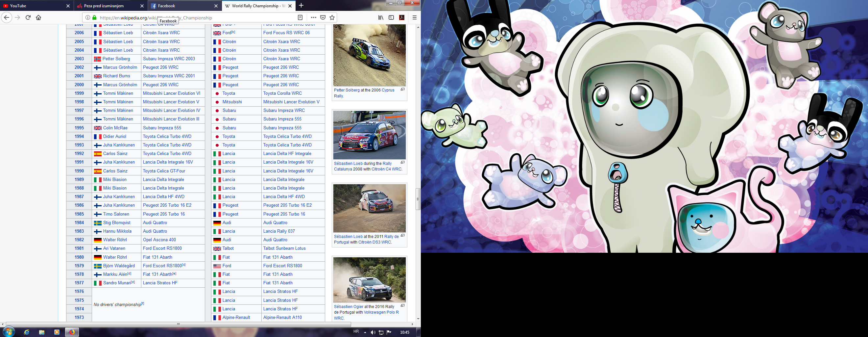This screenshot has height=337, width=868.
Task: Click the vertical scrollbar down arrow
Action: (418, 319)
